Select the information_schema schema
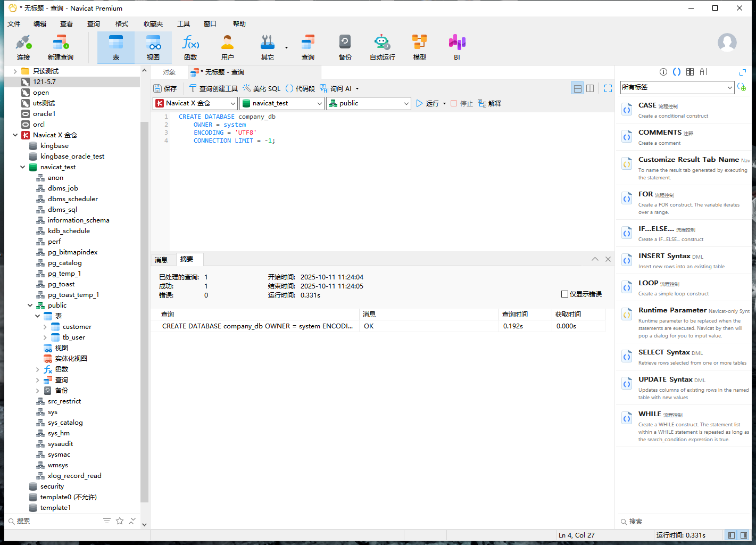 tap(78, 220)
